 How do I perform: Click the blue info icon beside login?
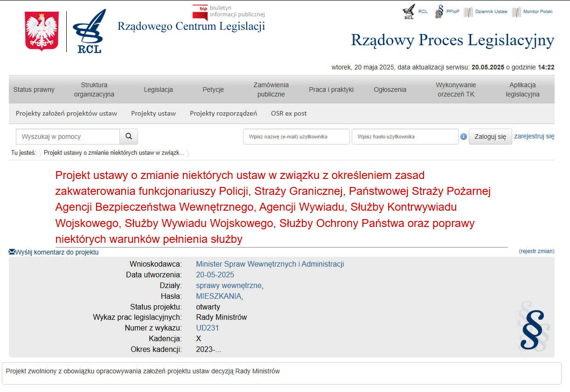point(464,137)
